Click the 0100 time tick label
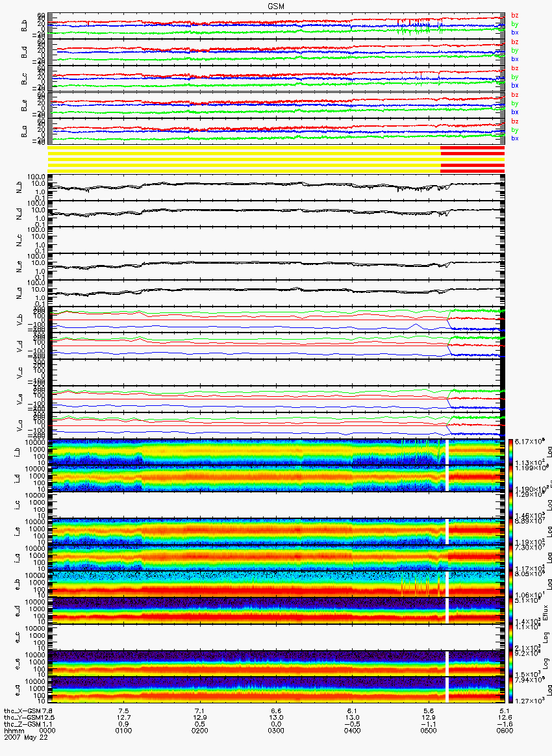 (124, 731)
